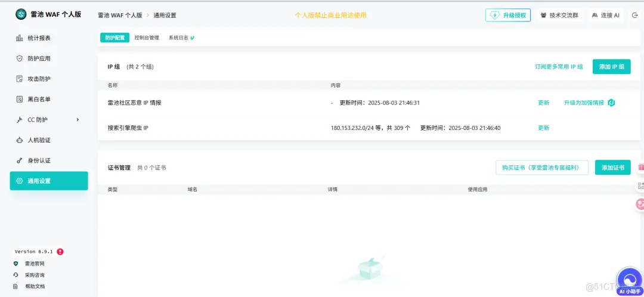Switch to the 控制台管理 tab
Viewport: 644px width, 297px height.
[x=147, y=38]
